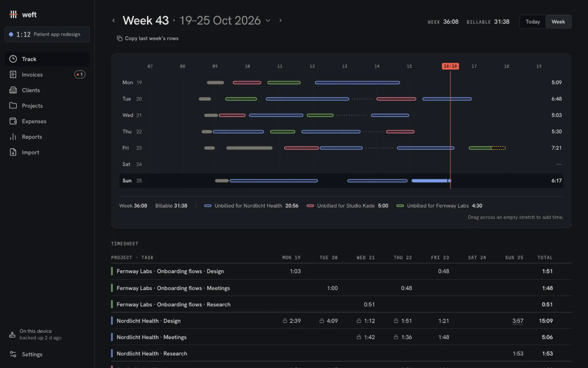The height and width of the screenshot is (368, 588).
Task: Open Settings in the sidebar
Action: click(x=47, y=354)
